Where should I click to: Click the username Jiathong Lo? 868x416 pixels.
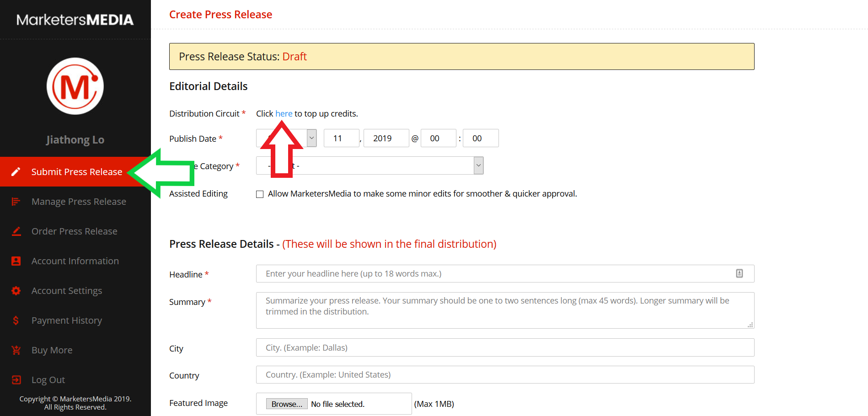[75, 140]
